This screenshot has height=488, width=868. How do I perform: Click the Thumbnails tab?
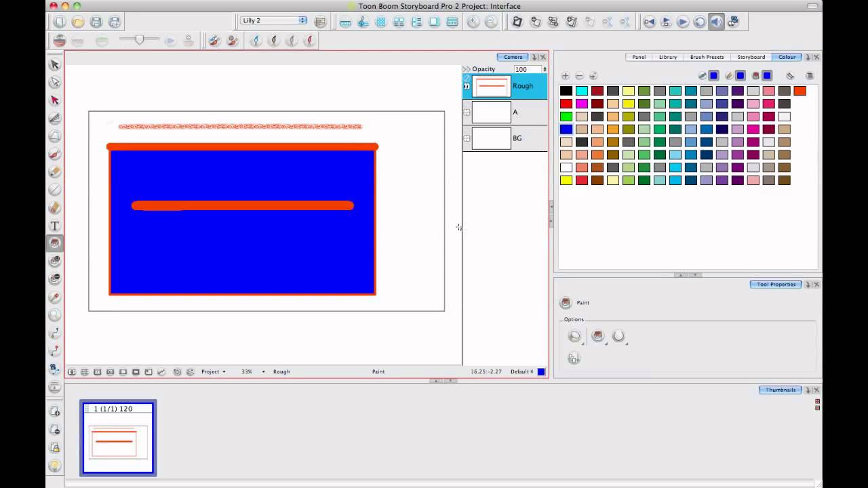(x=781, y=390)
